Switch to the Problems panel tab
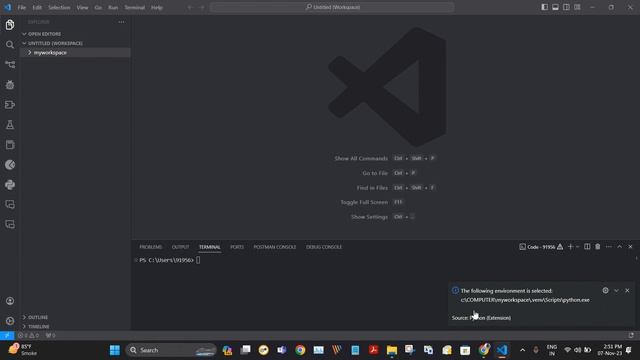 (x=151, y=247)
